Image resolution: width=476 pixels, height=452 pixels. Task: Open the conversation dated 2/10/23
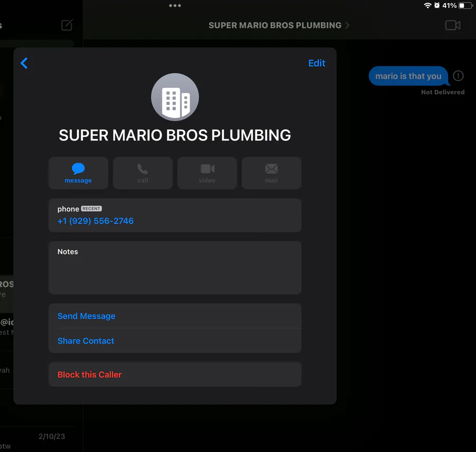pos(37,439)
